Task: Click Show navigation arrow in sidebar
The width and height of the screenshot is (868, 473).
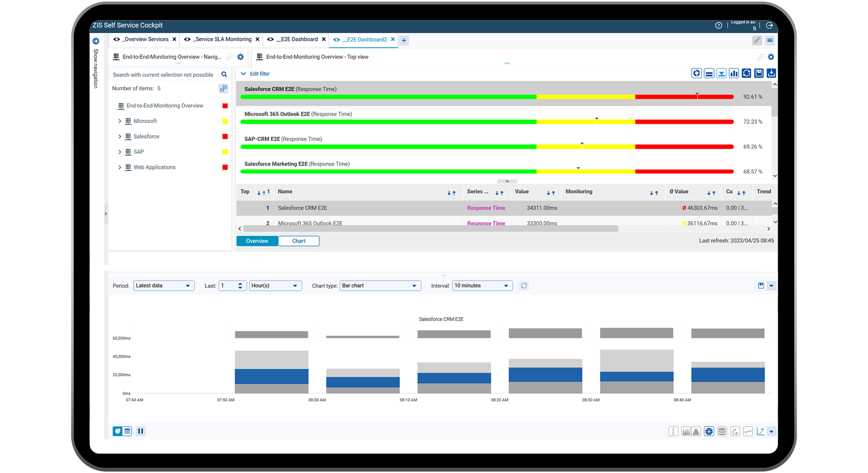Action: point(96,41)
